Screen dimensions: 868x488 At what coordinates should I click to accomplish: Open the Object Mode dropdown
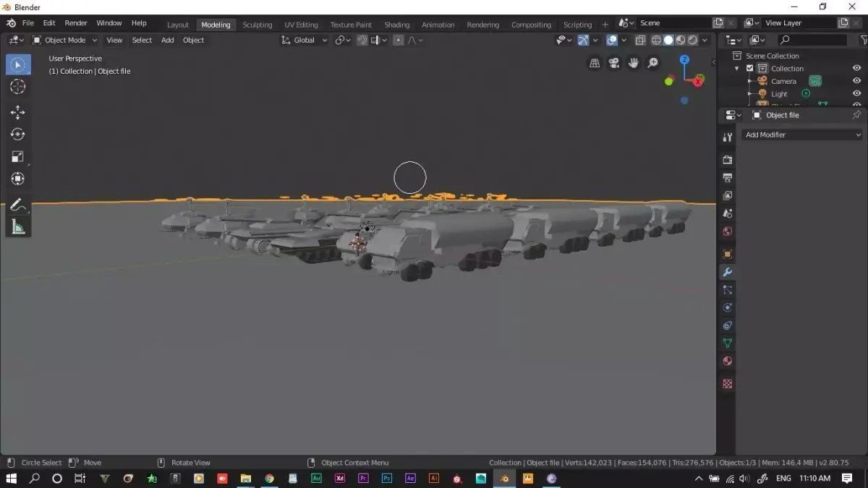pyautogui.click(x=65, y=40)
